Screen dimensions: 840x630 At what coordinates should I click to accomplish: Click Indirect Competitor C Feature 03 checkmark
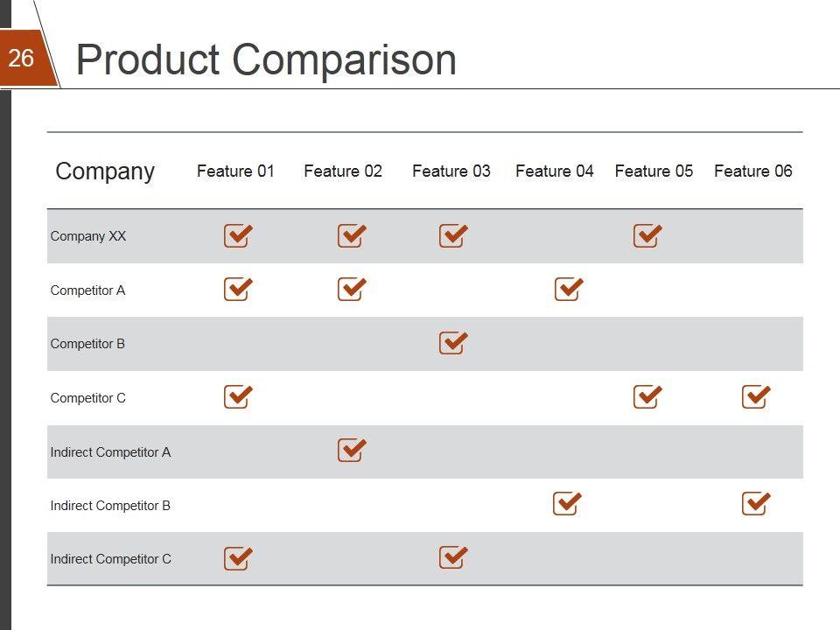(x=451, y=558)
